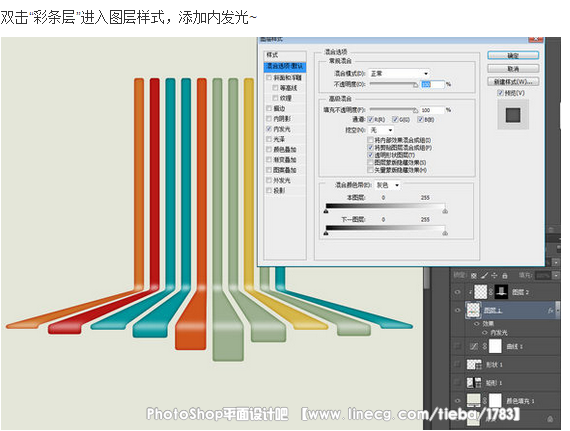570x431 pixels.
Task: Check 图层蒙版隐藏效果 option
Action: [x=370, y=162]
